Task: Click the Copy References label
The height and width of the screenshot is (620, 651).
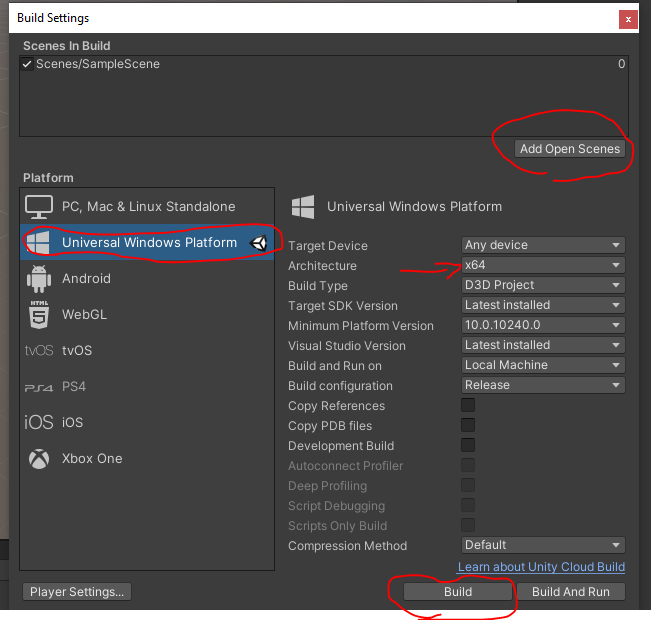Action: pos(336,406)
